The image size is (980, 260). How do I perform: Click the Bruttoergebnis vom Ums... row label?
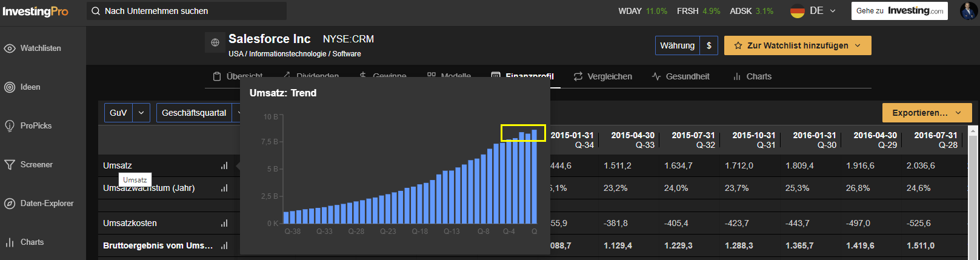(x=158, y=245)
